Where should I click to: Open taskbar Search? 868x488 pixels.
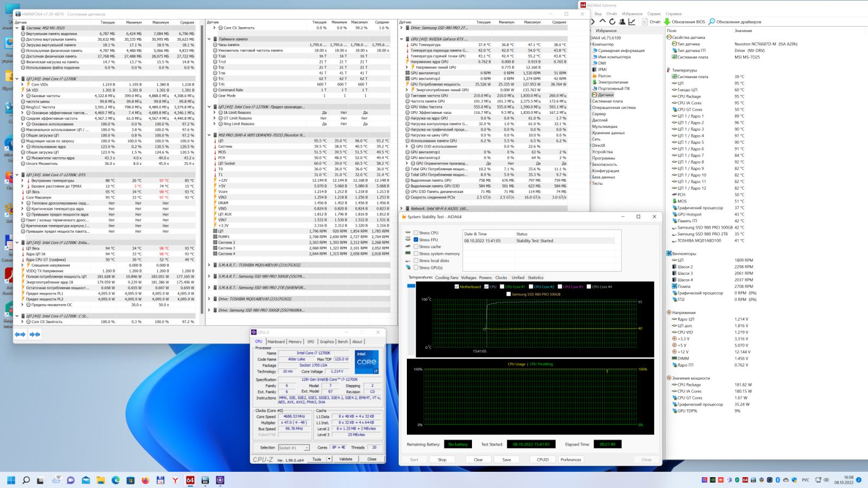coord(25,480)
